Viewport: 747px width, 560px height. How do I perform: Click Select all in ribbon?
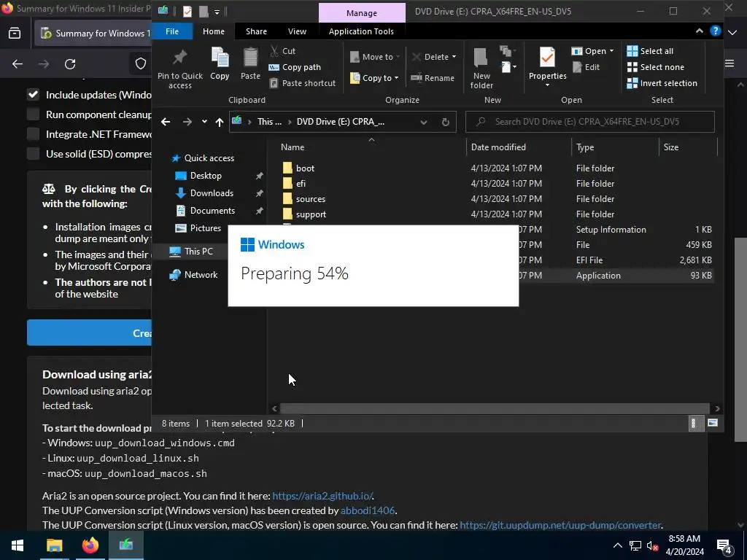pos(650,51)
